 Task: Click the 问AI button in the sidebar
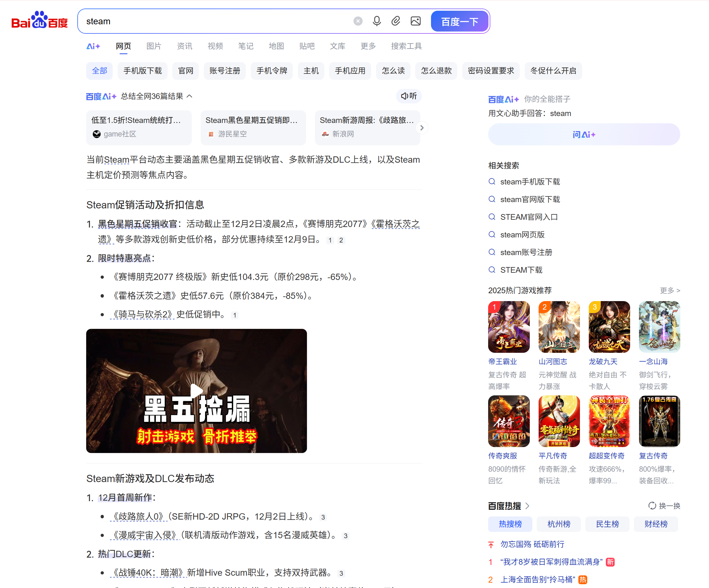click(584, 134)
